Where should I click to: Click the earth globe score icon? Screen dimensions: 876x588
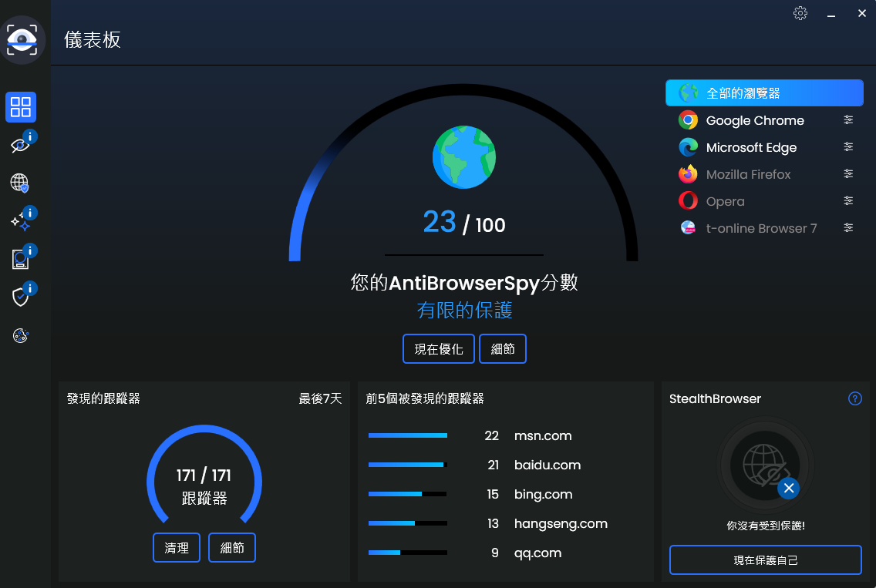(x=463, y=157)
